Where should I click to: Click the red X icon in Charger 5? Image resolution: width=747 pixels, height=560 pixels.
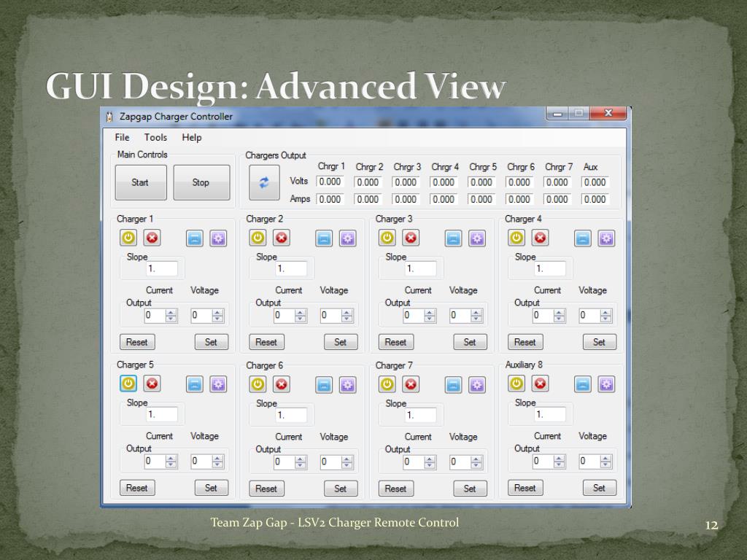(152, 384)
